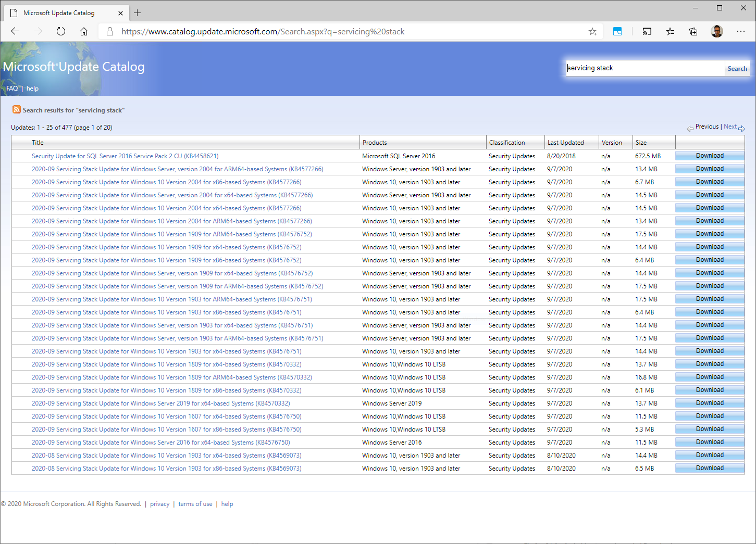This screenshot has width=756, height=544.
Task: Download Windows Server 2016 x64 KB4576750 update
Action: (710, 442)
